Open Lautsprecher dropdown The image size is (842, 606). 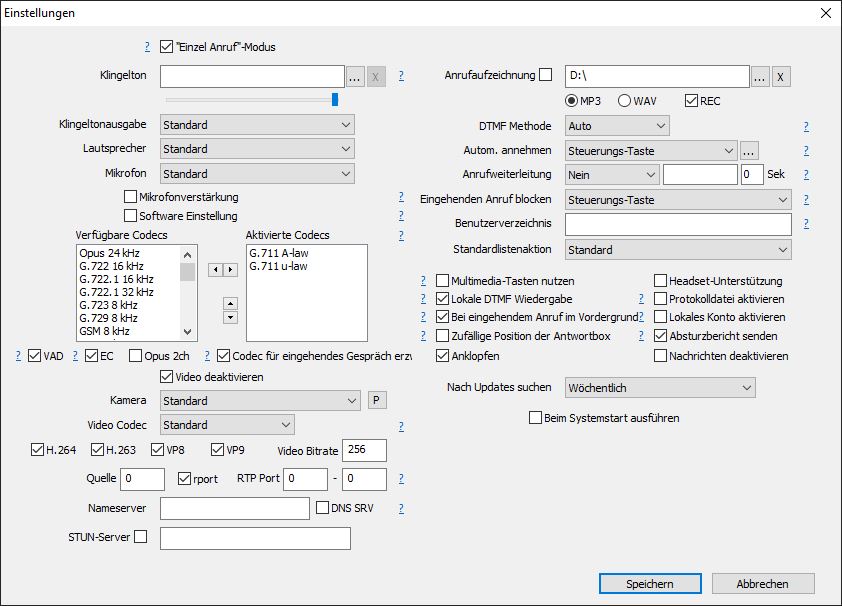257,149
